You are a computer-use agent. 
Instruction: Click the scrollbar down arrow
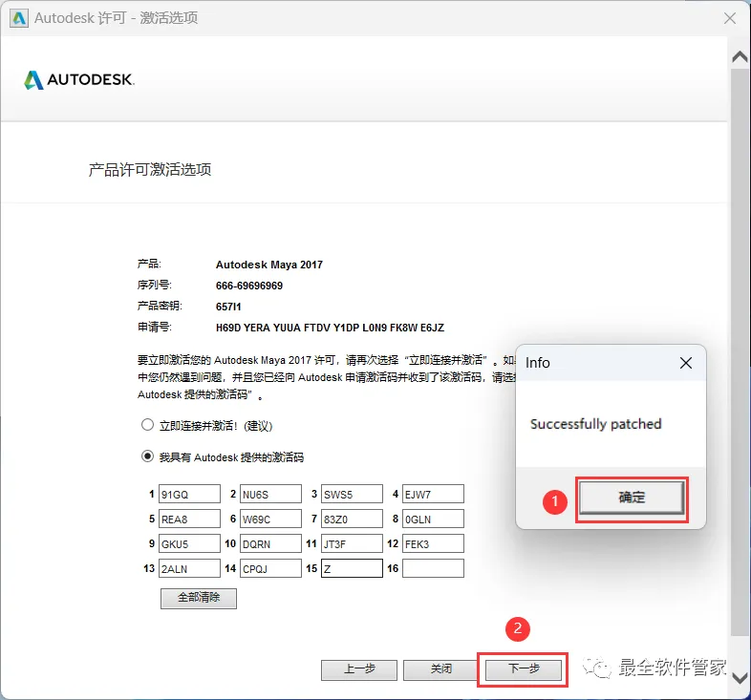[740, 678]
